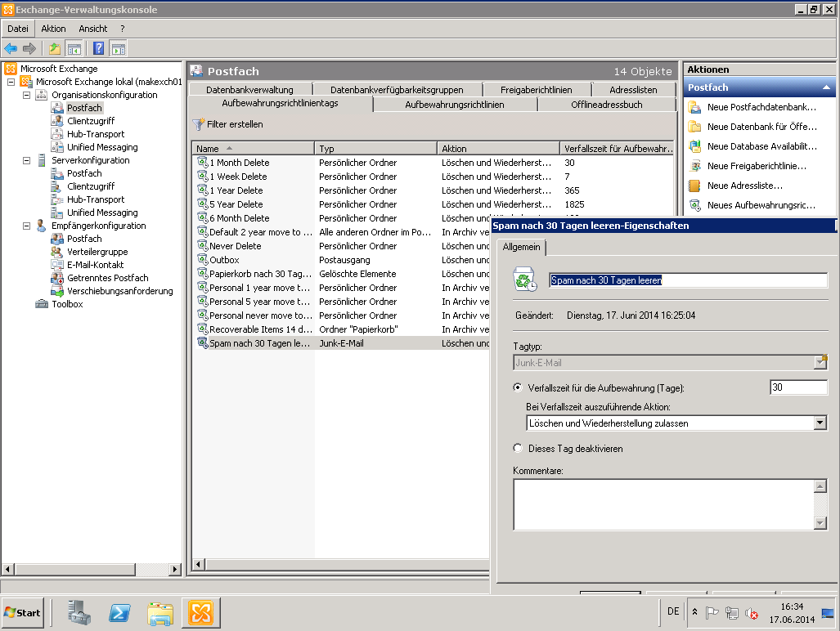Click the volume tray icon
This screenshot has width=840, height=631.
point(751,613)
